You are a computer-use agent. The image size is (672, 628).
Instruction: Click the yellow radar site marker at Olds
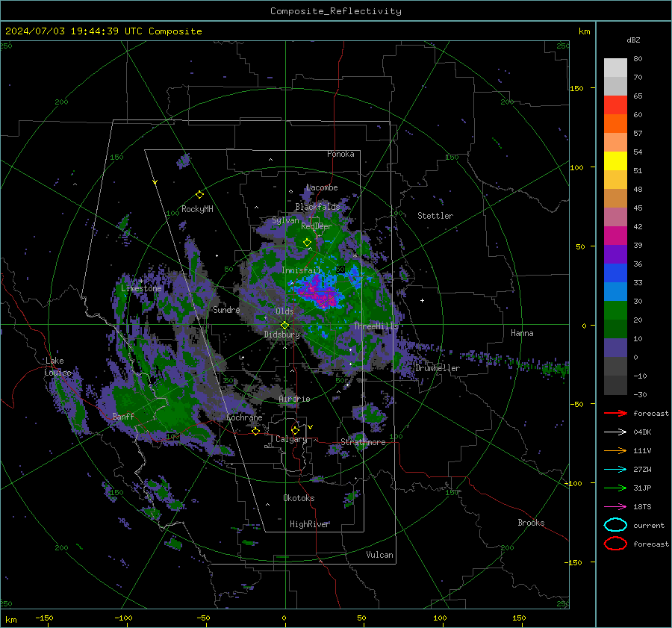click(284, 326)
